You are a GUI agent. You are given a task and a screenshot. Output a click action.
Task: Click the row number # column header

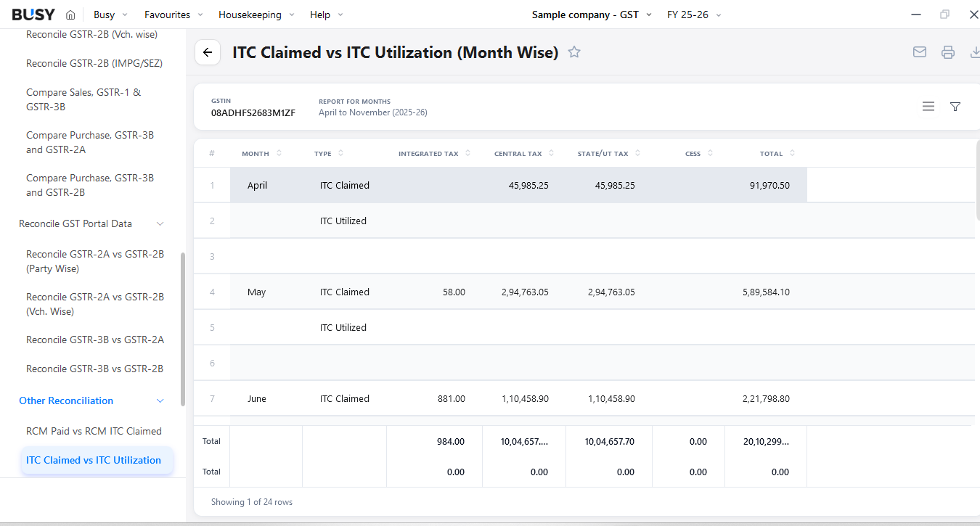pos(212,153)
